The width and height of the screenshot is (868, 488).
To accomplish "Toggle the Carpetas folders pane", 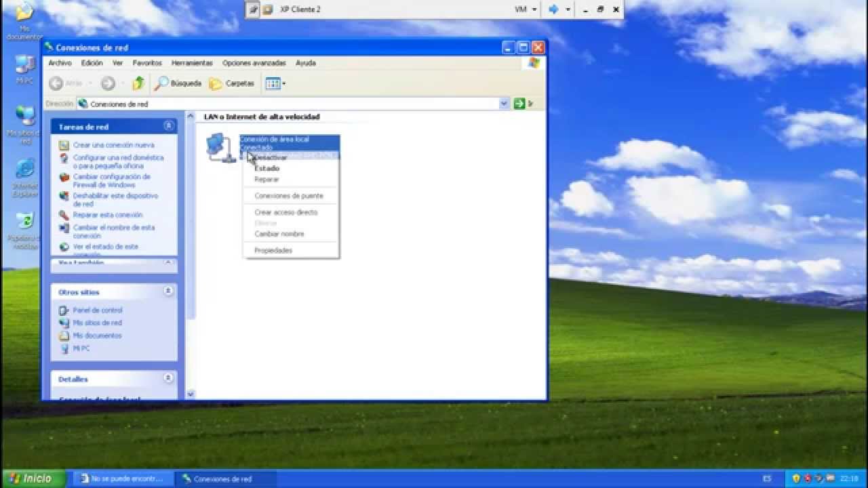I will click(x=232, y=83).
